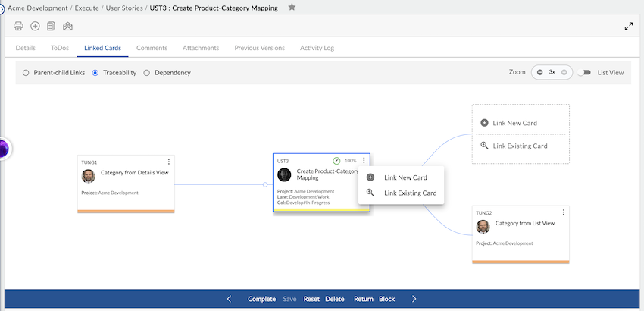Select the Dependency radio button
The image size is (644, 311).
coord(146,73)
